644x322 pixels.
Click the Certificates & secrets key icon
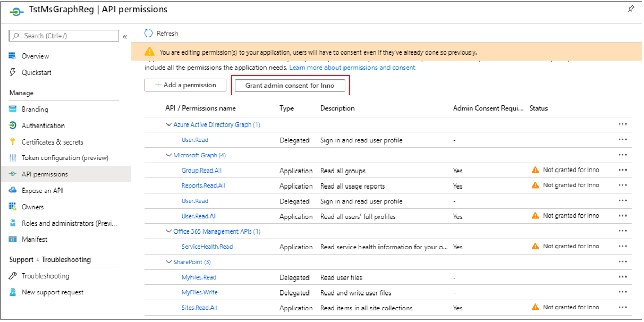coord(13,142)
